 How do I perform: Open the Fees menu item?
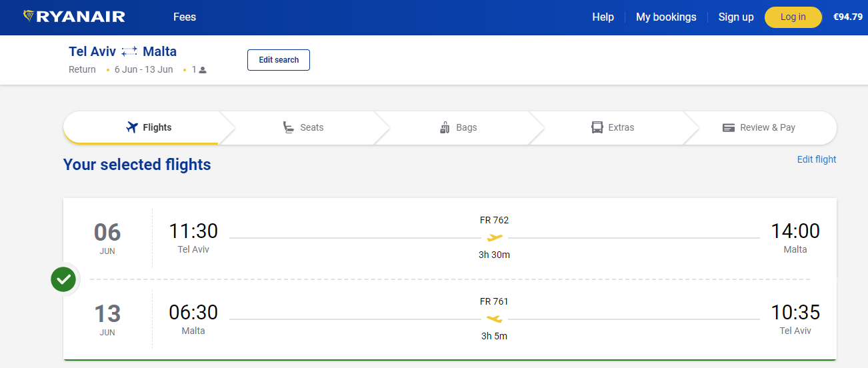coord(185,17)
